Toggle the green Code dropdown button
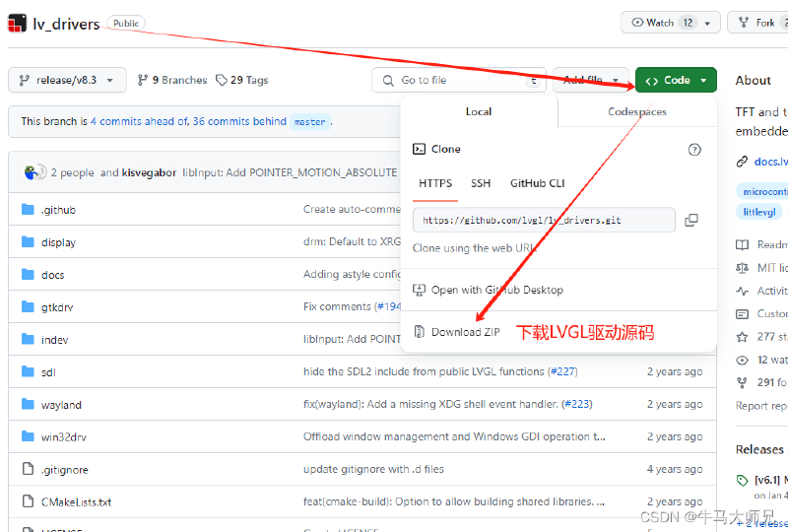This screenshot has height=532, width=788. [x=676, y=80]
